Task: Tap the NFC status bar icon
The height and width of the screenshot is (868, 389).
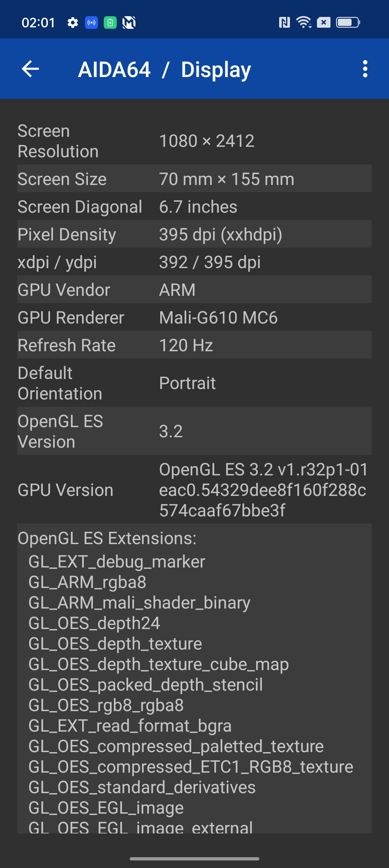Action: click(284, 23)
